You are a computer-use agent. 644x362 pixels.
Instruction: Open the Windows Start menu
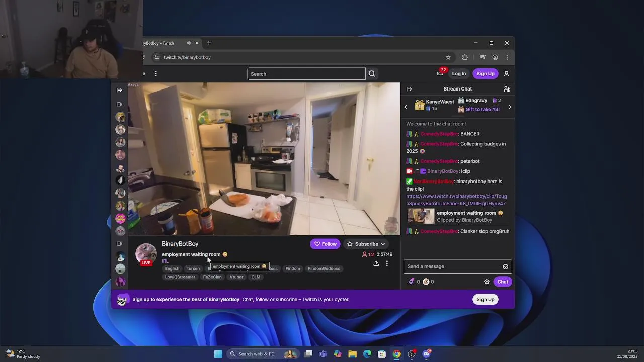(x=218, y=354)
